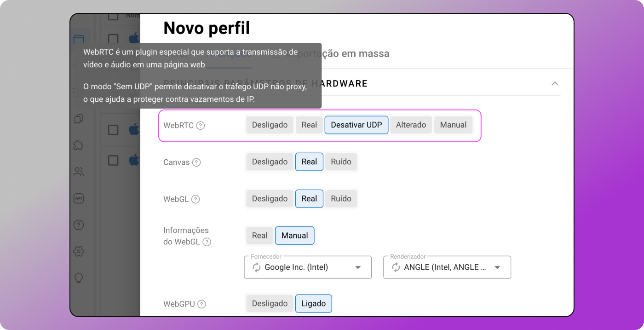Open the Extensions puzzle icon
644x330 pixels.
click(x=79, y=145)
